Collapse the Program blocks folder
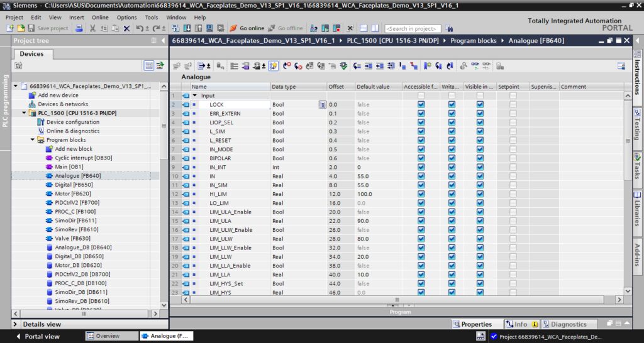644x343 pixels. pos(33,140)
